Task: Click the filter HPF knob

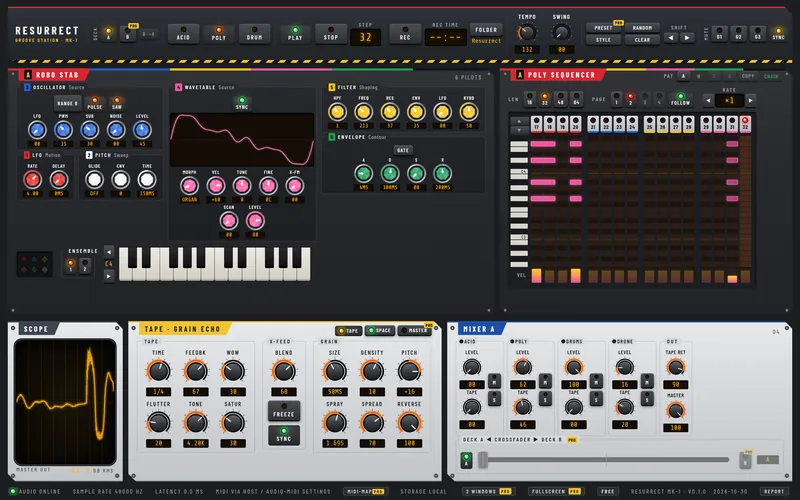Action: (x=337, y=112)
